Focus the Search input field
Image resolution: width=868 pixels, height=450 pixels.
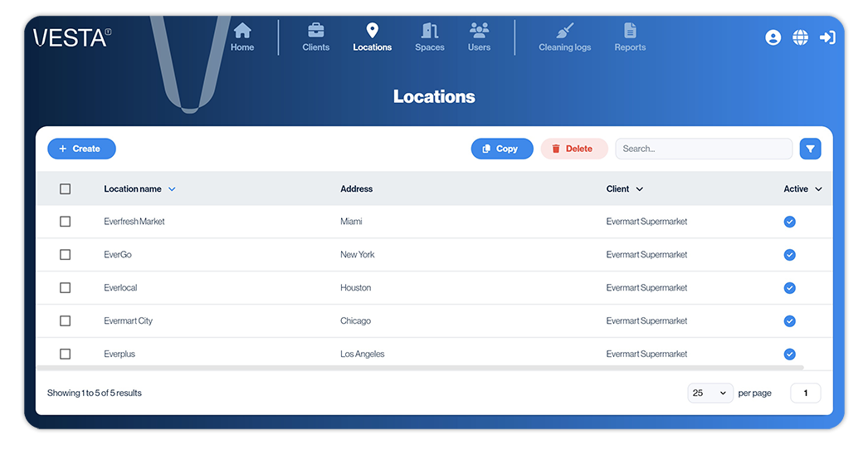pyautogui.click(x=703, y=149)
